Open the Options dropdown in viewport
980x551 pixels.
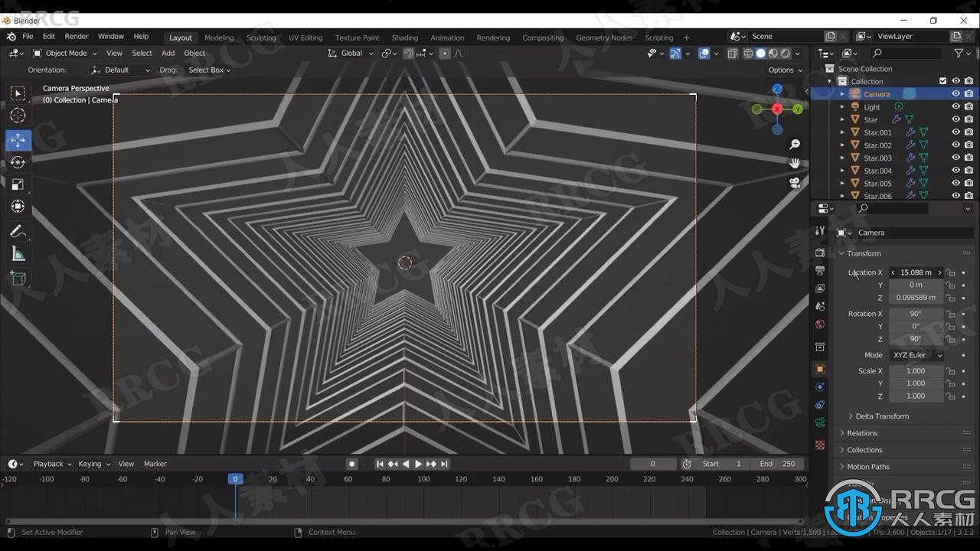(x=785, y=70)
